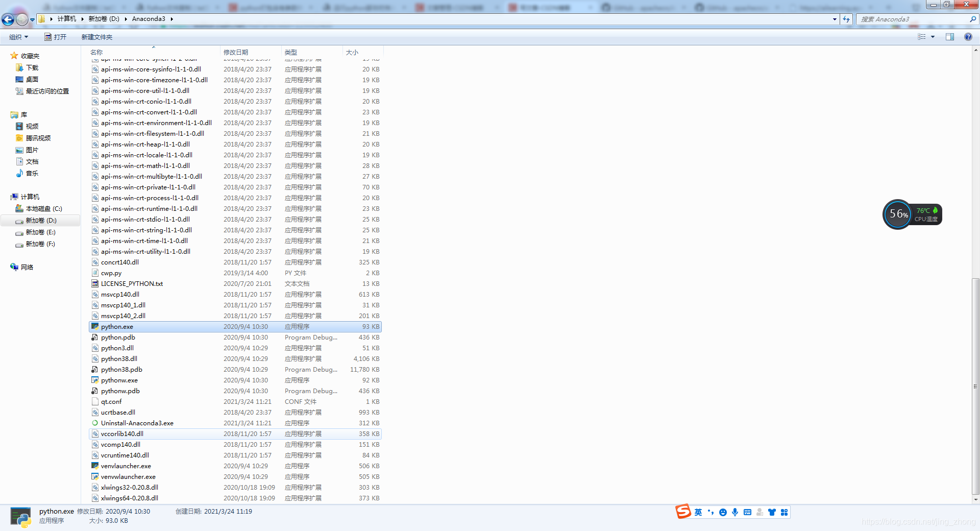
Task: Select xlwings64-0.20.8.dll file
Action: [x=235, y=498]
